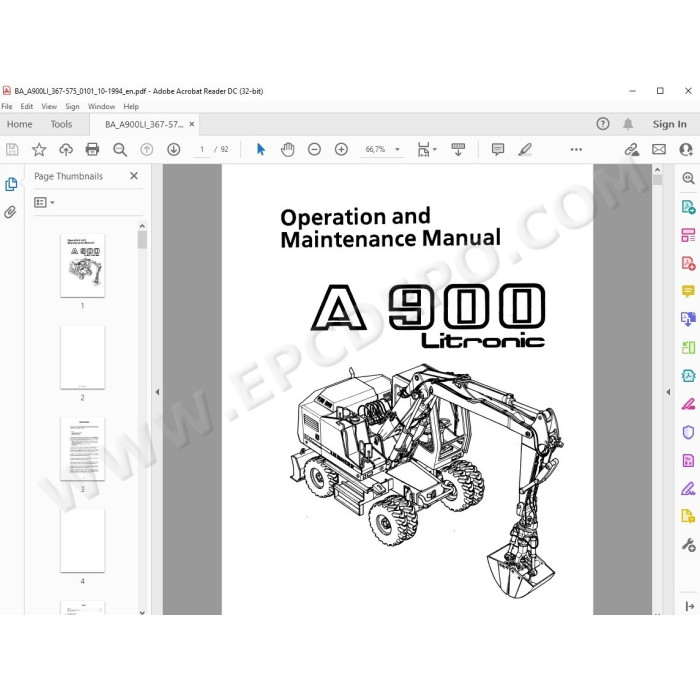The height and width of the screenshot is (700, 700).
Task: Click thumbnails panel scroll up arrow
Action: (x=142, y=226)
